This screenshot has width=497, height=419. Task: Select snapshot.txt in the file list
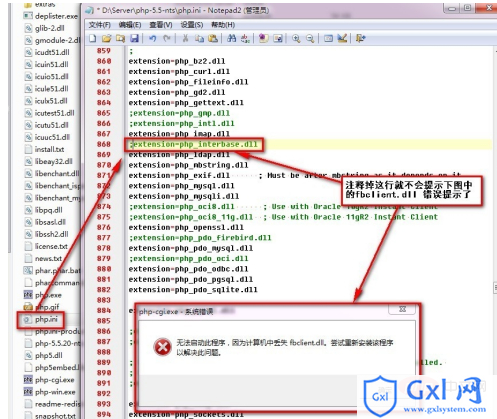tap(55, 416)
